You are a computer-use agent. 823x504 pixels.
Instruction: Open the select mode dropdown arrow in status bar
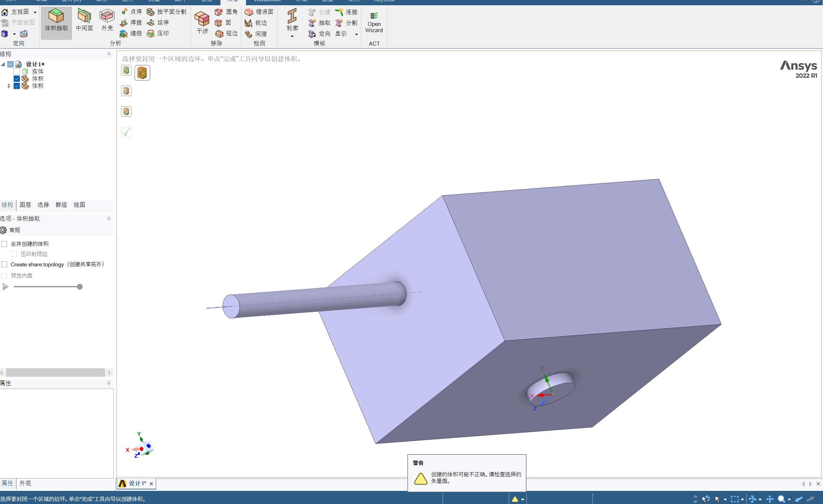click(725, 499)
